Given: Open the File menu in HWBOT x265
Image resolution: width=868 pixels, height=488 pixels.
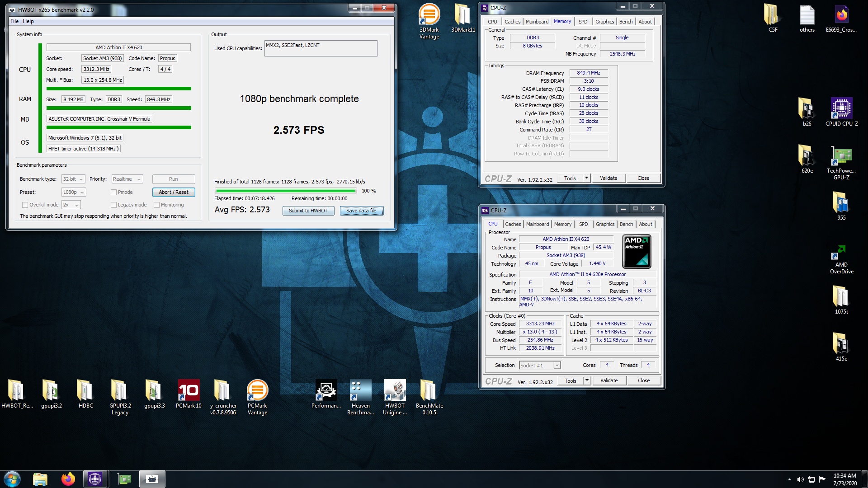Looking at the screenshot, I should click(x=14, y=21).
